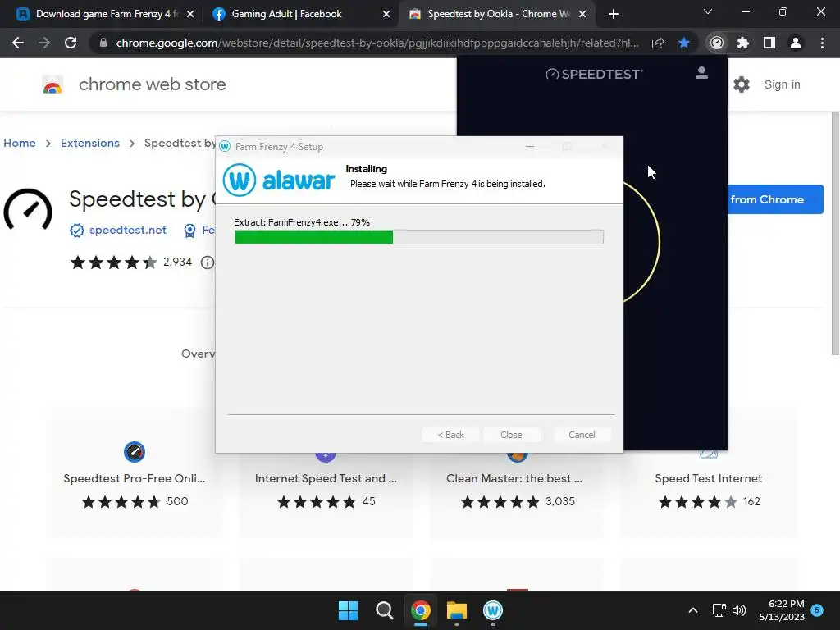Click the Chrome icon in the taskbar
This screenshot has height=630, width=840.
coord(421,610)
